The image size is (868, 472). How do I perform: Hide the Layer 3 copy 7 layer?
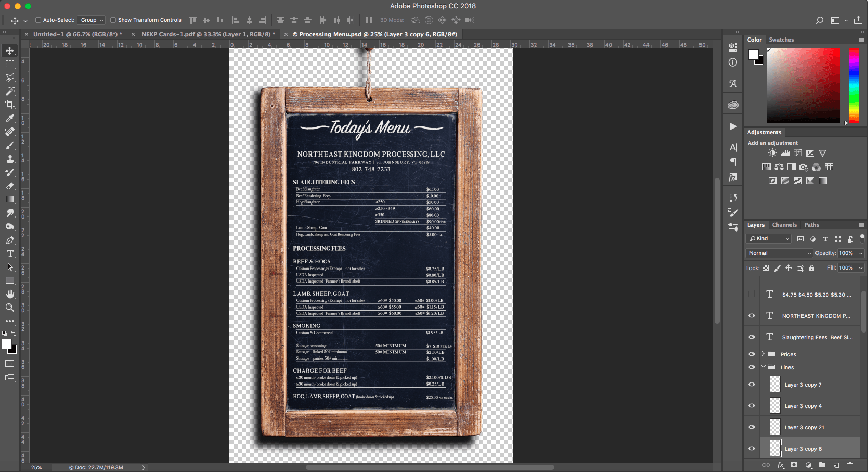[752, 385]
